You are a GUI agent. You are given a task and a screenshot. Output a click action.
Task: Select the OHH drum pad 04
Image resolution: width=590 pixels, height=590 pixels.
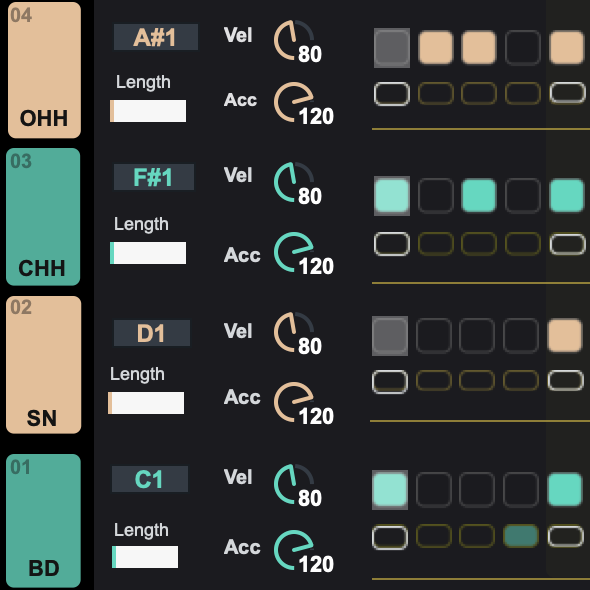(44, 70)
